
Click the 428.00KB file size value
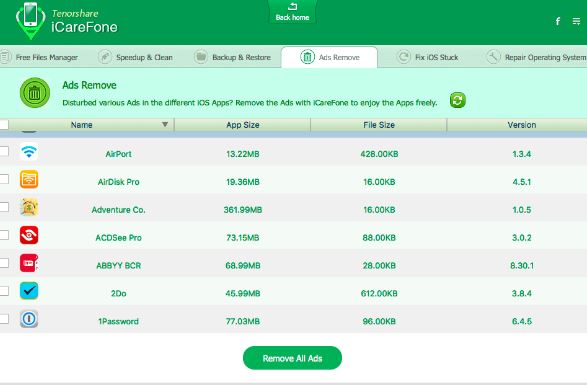pyautogui.click(x=379, y=154)
